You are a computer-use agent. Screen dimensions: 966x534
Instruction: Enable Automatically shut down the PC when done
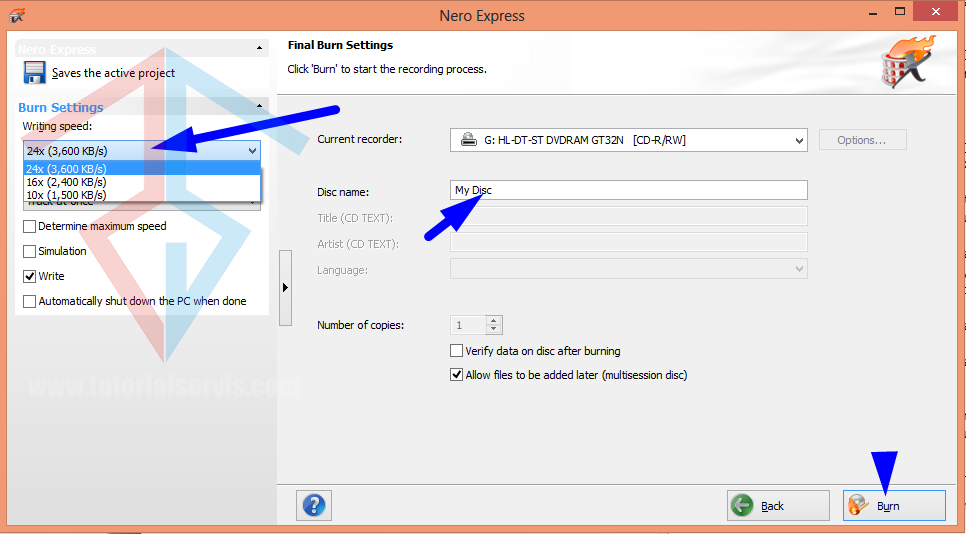[x=30, y=301]
